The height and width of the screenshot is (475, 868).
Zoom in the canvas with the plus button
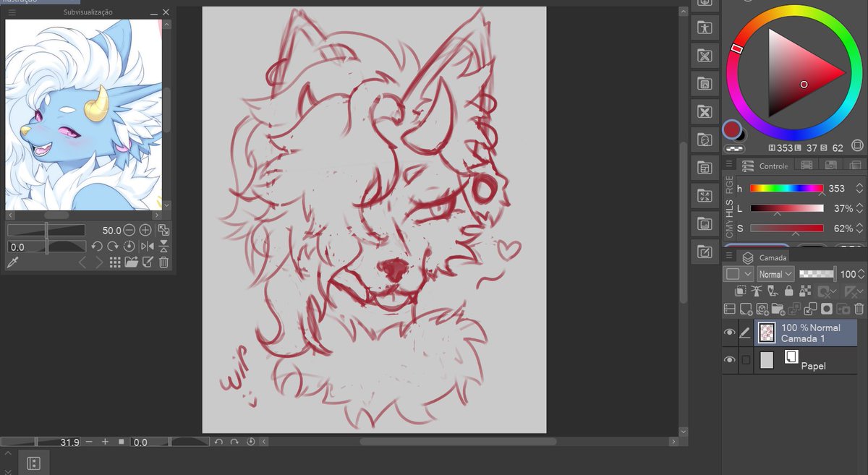pos(105,442)
